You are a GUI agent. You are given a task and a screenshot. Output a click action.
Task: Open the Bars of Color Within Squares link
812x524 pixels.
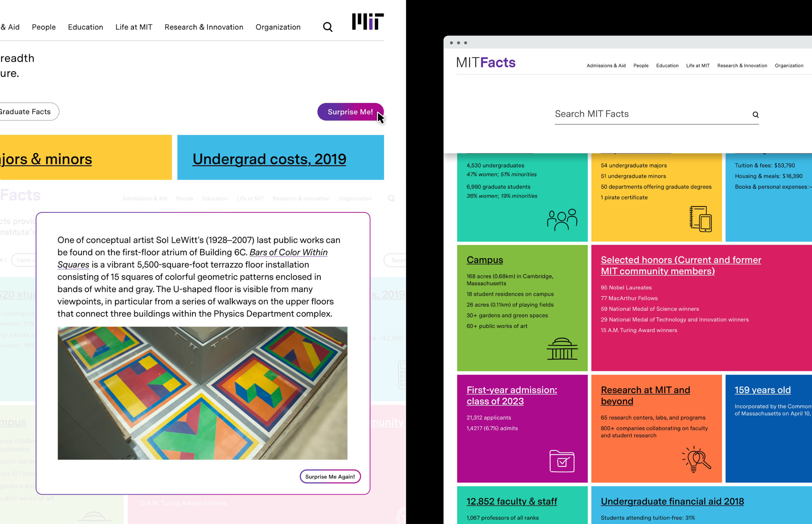click(193, 258)
